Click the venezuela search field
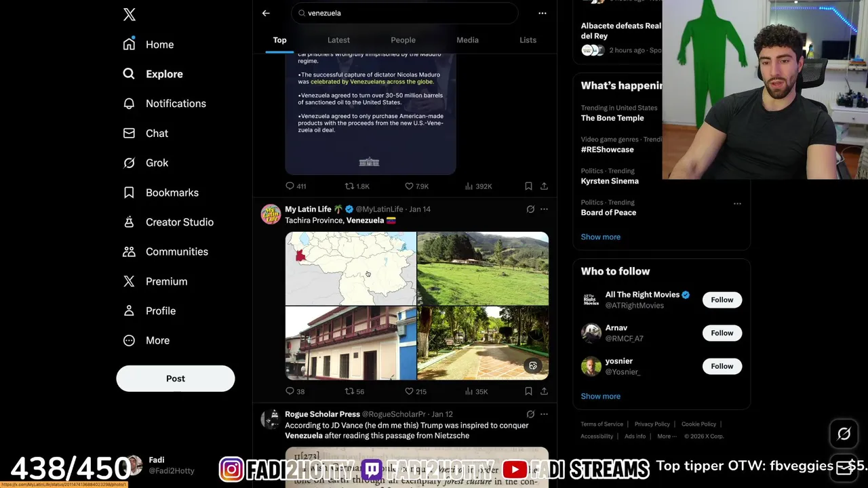Screen dimensions: 868x488 405,13
